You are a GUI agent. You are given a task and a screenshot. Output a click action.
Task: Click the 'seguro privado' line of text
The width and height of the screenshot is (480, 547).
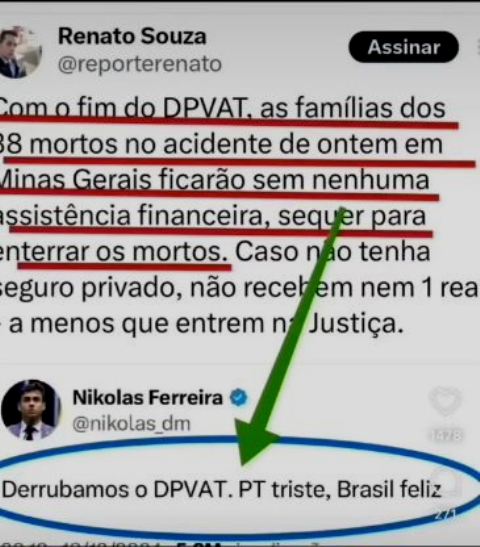pyautogui.click(x=239, y=288)
